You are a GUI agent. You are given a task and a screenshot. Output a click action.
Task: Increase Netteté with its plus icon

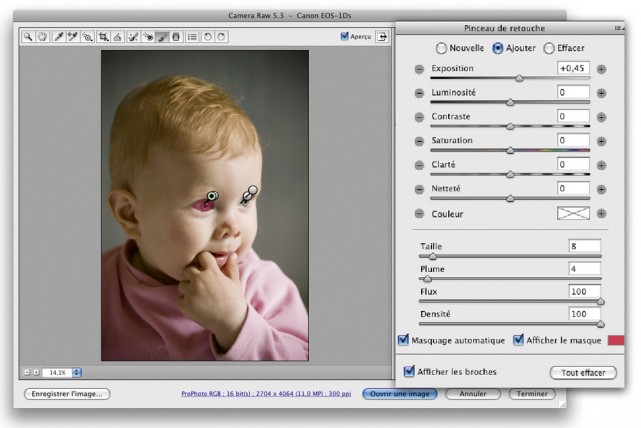click(x=601, y=190)
